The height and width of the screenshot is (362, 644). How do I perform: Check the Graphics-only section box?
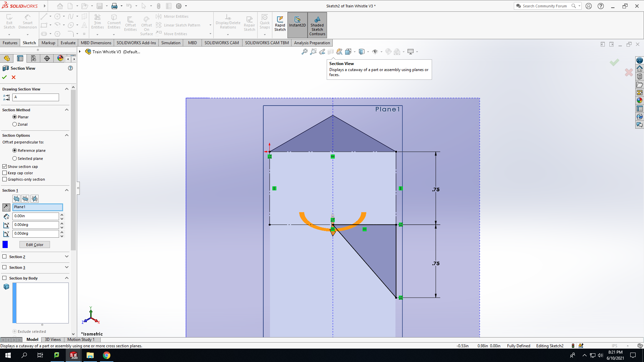pyautogui.click(x=5, y=179)
